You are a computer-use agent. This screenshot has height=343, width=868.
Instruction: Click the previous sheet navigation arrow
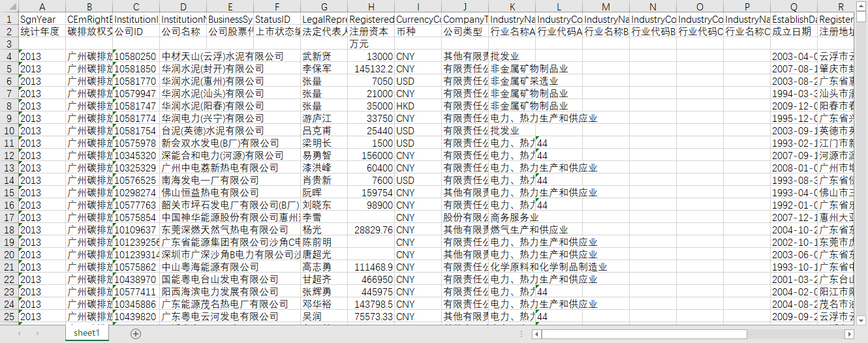click(20, 333)
